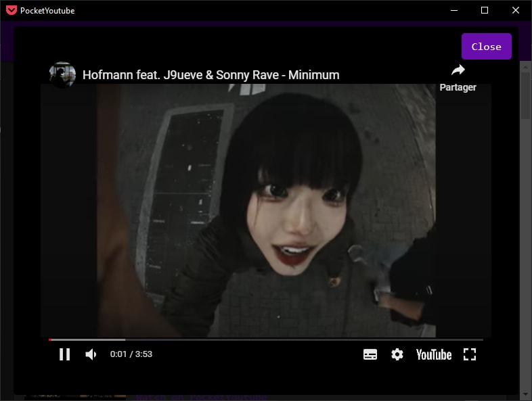Click the PocketYoutube app logo icon
This screenshot has width=532, height=401.
coord(12,10)
